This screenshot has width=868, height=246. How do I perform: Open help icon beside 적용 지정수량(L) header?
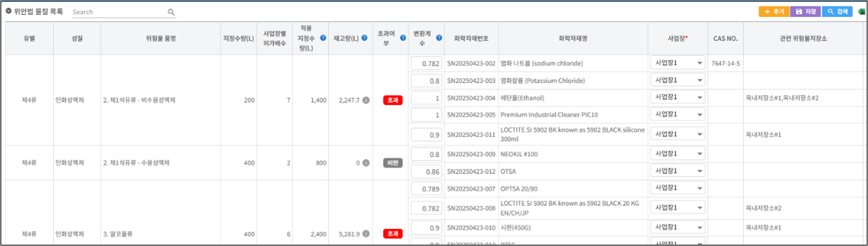[x=323, y=38]
